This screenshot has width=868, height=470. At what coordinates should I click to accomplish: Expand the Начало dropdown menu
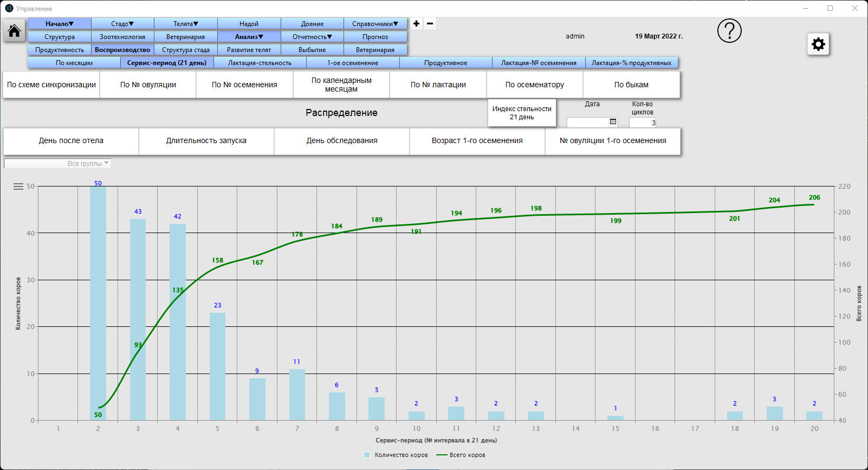(x=60, y=24)
